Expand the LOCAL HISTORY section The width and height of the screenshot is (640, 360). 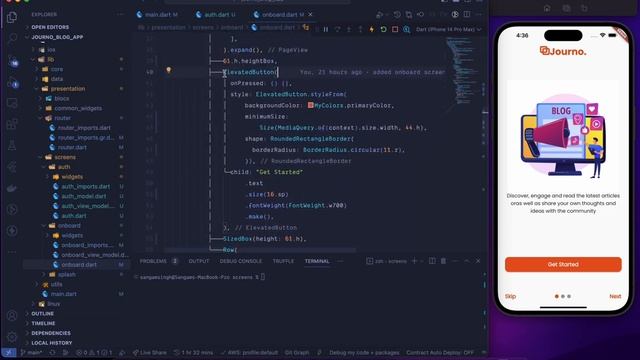[x=51, y=343]
